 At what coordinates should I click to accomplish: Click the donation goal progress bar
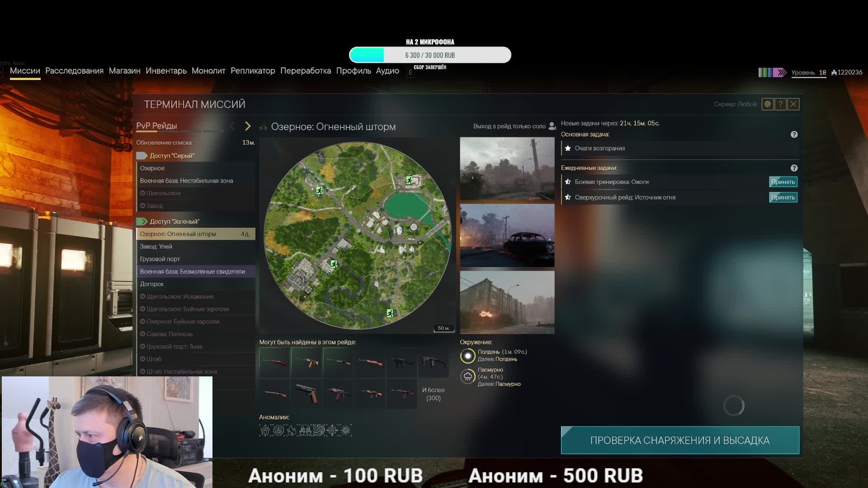point(430,55)
